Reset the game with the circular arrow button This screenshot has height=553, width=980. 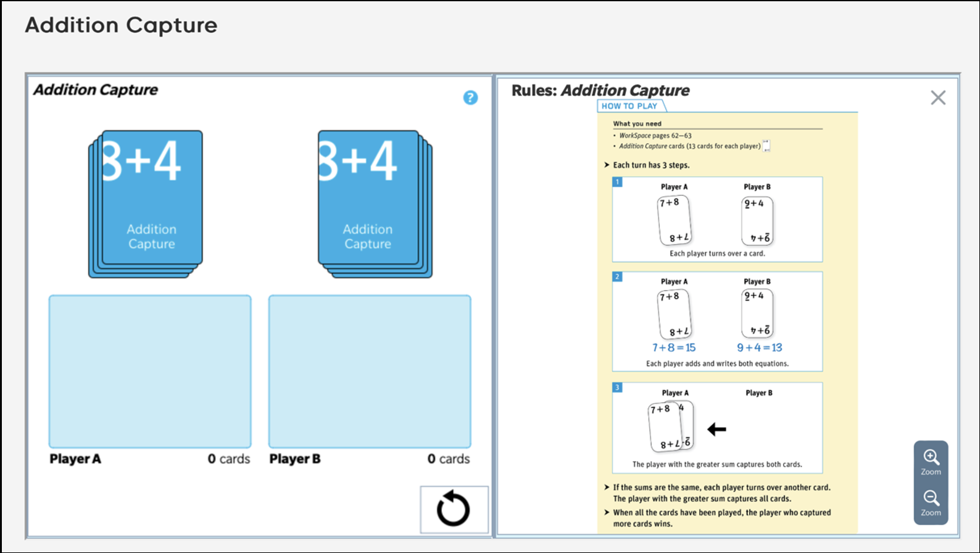(454, 509)
